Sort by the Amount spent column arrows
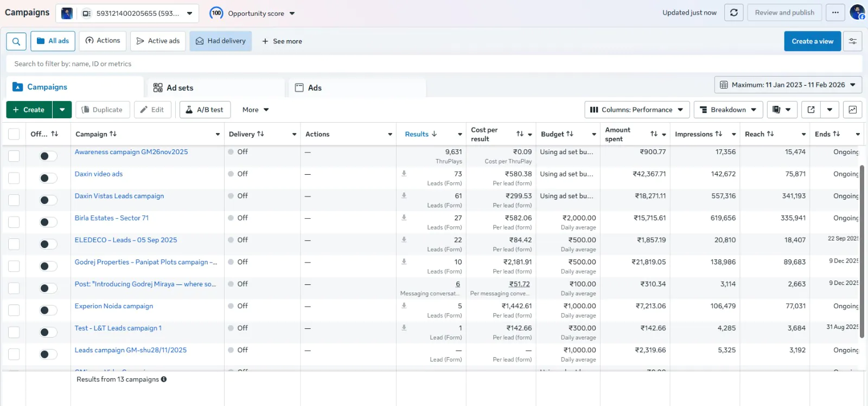The width and height of the screenshot is (868, 406). (654, 134)
